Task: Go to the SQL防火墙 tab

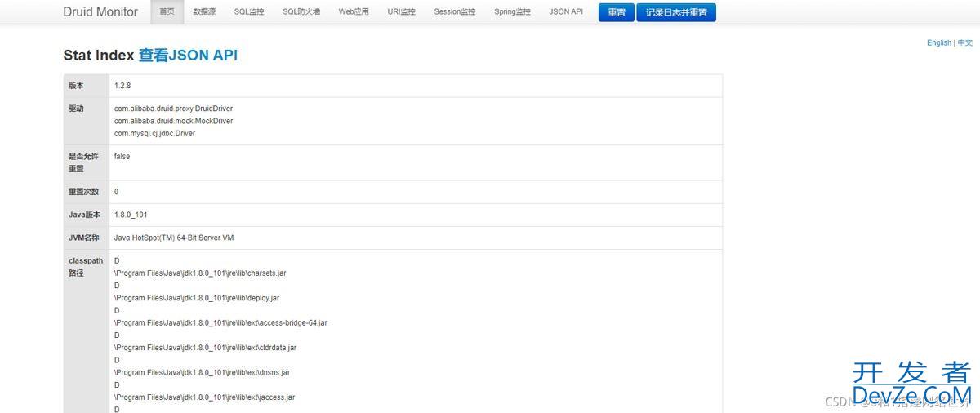Action: (x=301, y=12)
